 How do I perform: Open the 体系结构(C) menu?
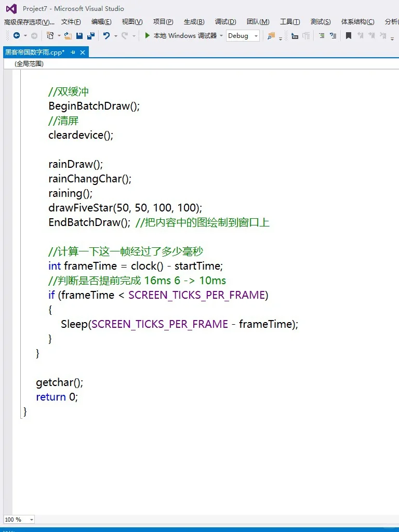[358, 22]
